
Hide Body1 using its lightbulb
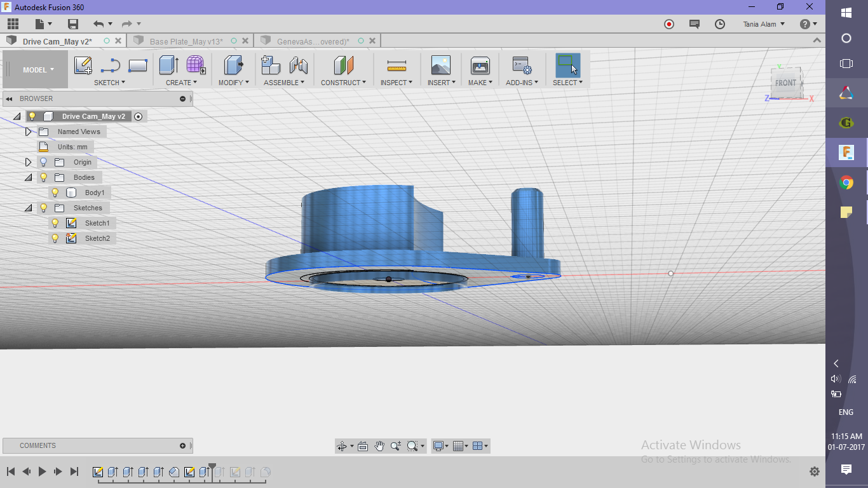tap(55, 193)
